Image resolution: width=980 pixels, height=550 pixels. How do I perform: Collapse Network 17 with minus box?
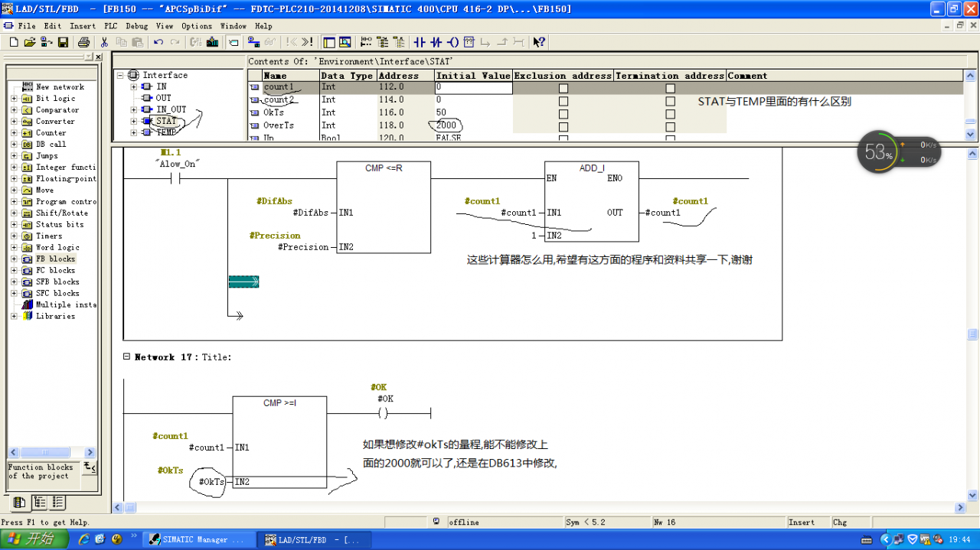(126, 357)
